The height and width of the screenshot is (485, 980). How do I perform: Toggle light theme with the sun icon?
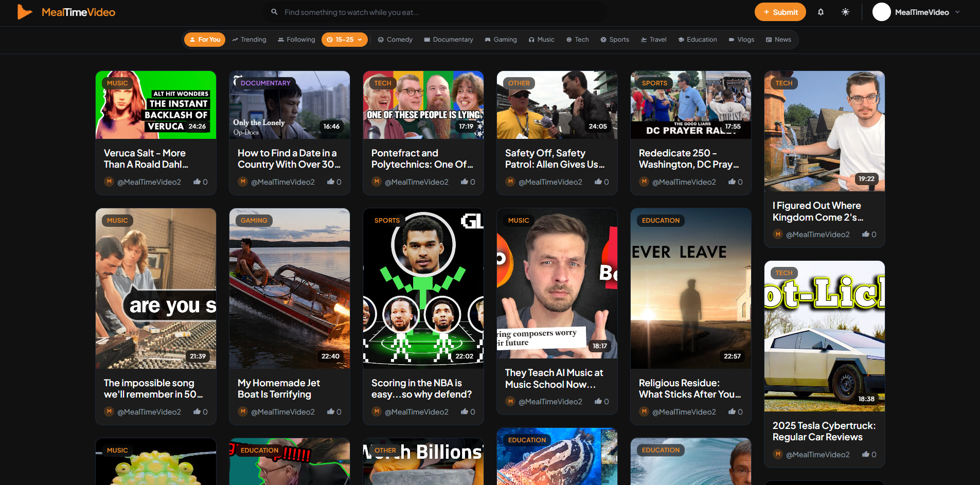tap(845, 12)
